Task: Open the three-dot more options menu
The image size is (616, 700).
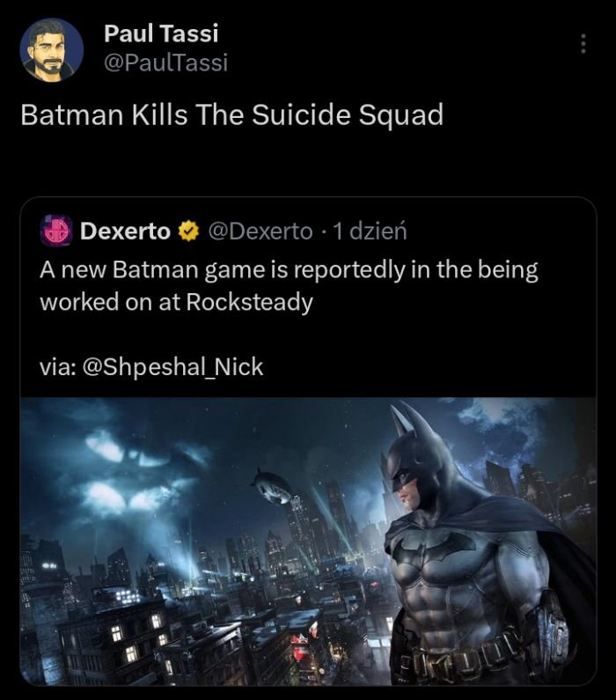Action: [x=582, y=45]
